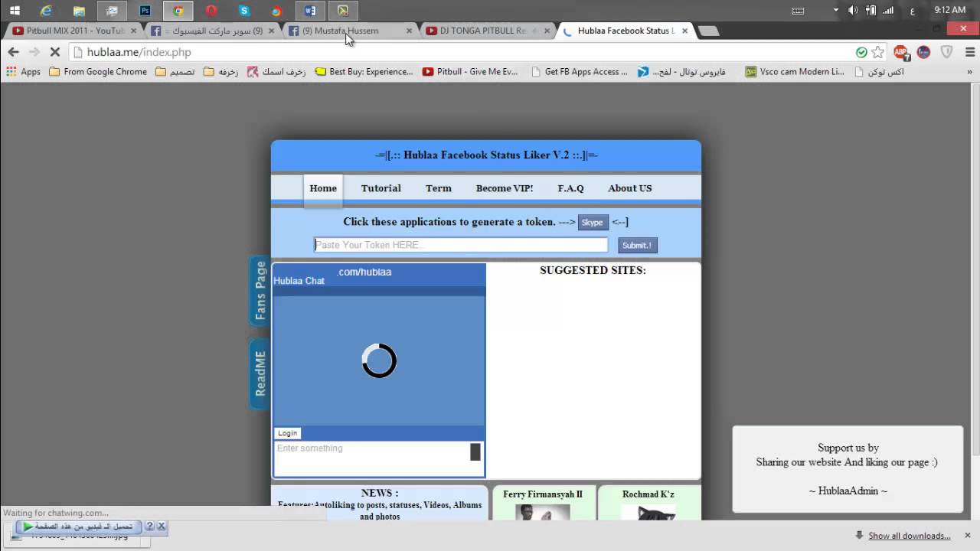Image resolution: width=980 pixels, height=551 pixels.
Task: Click Show all downloads link
Action: coord(909,536)
